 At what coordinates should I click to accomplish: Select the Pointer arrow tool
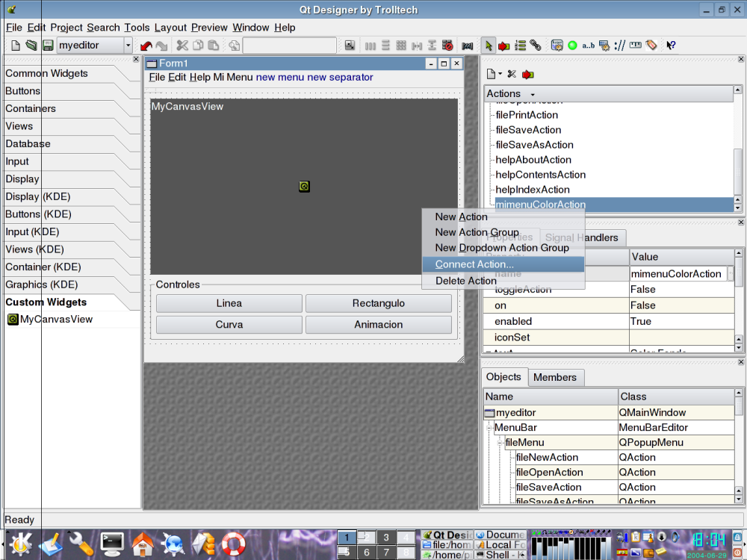point(489,46)
